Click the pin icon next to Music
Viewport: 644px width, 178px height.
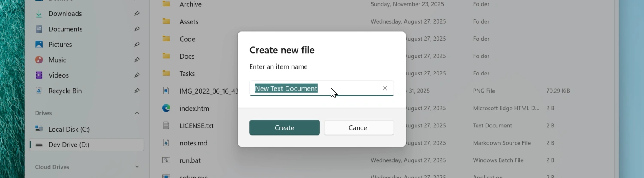click(137, 60)
